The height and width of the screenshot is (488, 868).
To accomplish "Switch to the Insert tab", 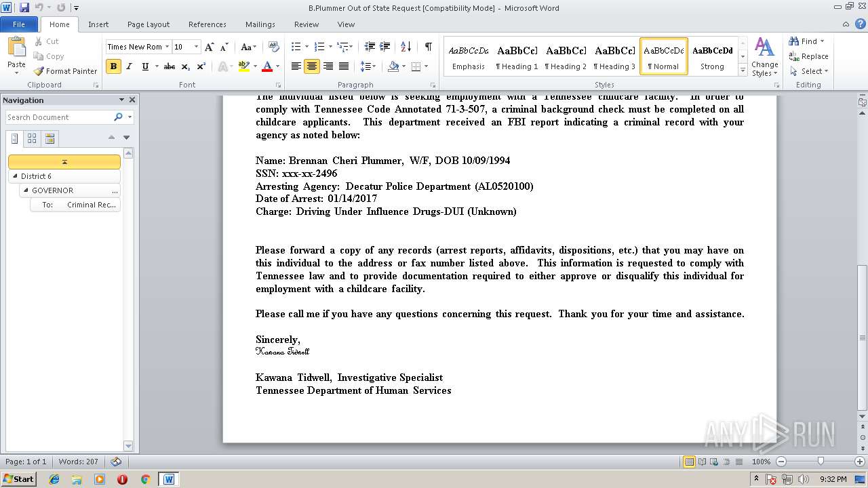I will 98,24.
